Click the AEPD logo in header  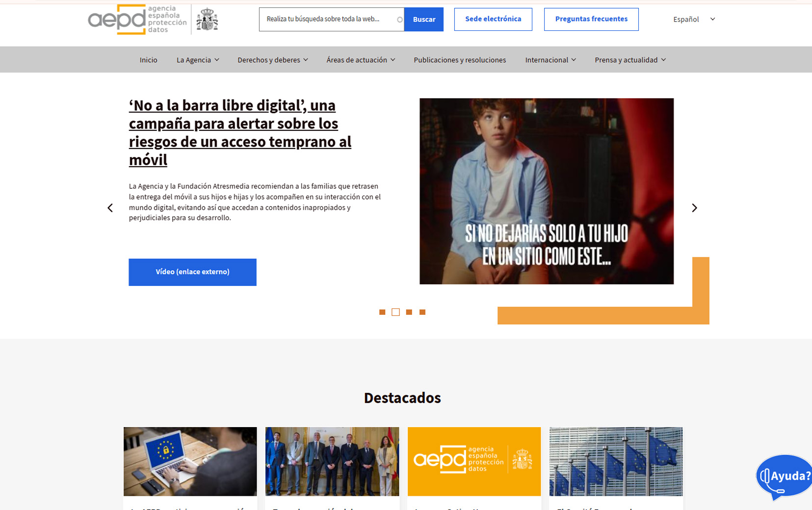pyautogui.click(x=137, y=20)
